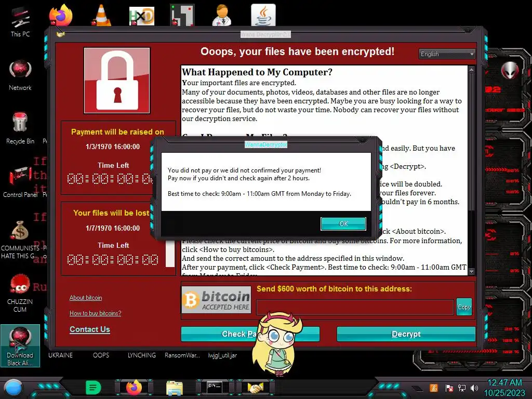Select the VLC traffic cone shortcut
The height and width of the screenshot is (399, 532).
tap(101, 15)
